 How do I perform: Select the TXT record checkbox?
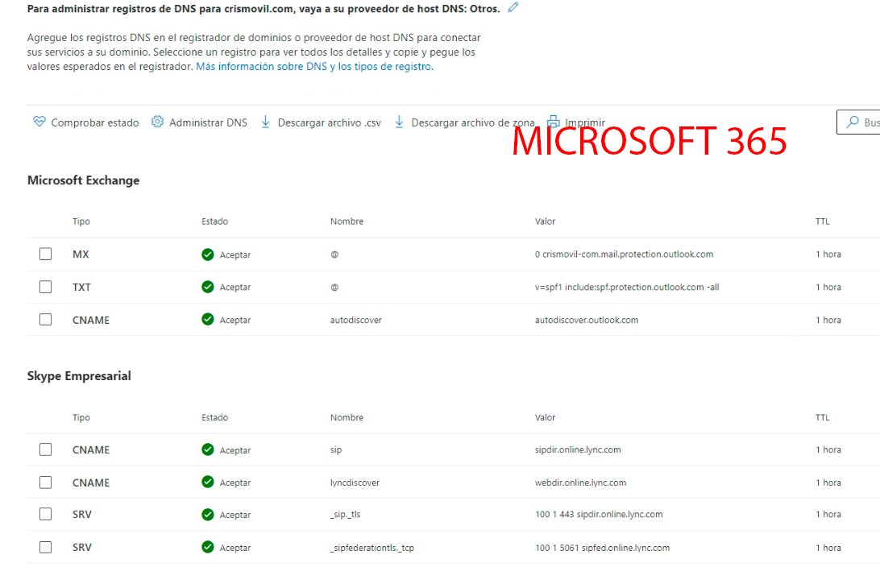pyautogui.click(x=46, y=287)
